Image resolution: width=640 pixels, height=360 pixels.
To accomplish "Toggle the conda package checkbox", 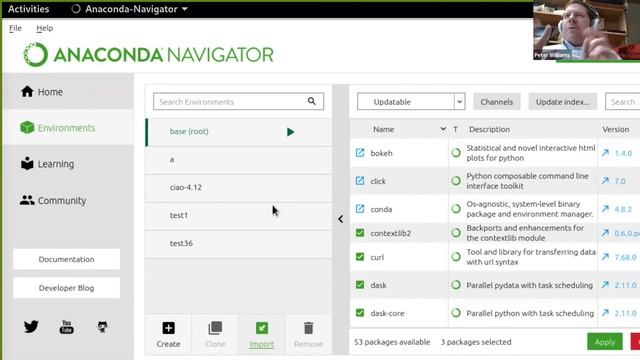I will click(360, 209).
